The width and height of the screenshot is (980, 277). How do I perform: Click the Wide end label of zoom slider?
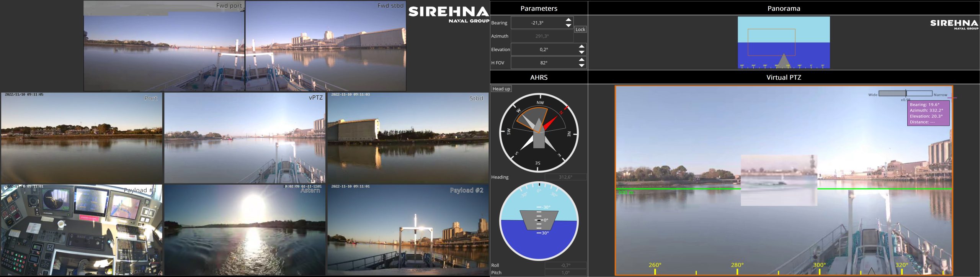click(x=873, y=95)
